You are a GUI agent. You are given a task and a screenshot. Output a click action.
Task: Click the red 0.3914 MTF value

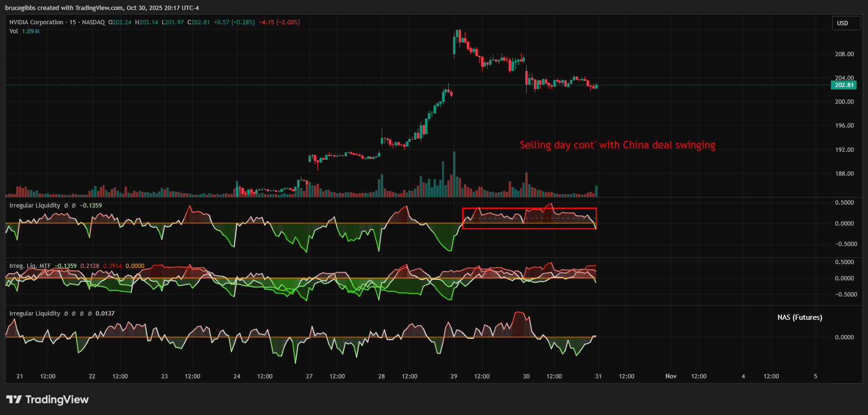112,266
